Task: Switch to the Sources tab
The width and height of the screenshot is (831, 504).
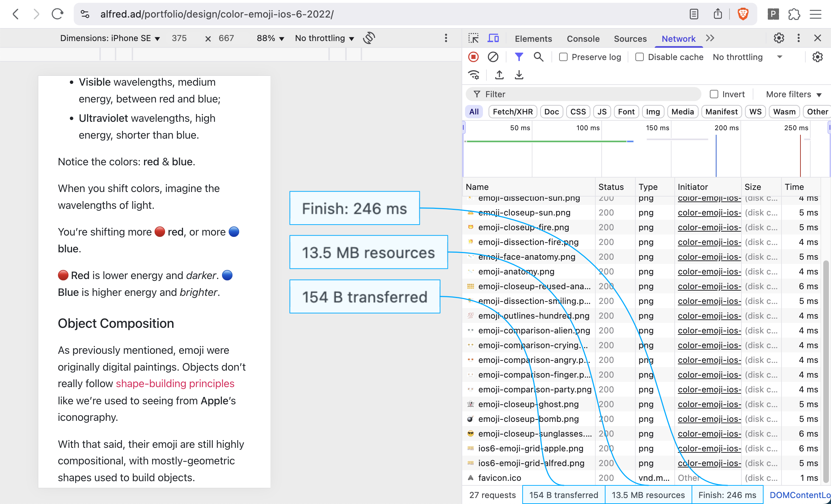Action: (630, 39)
